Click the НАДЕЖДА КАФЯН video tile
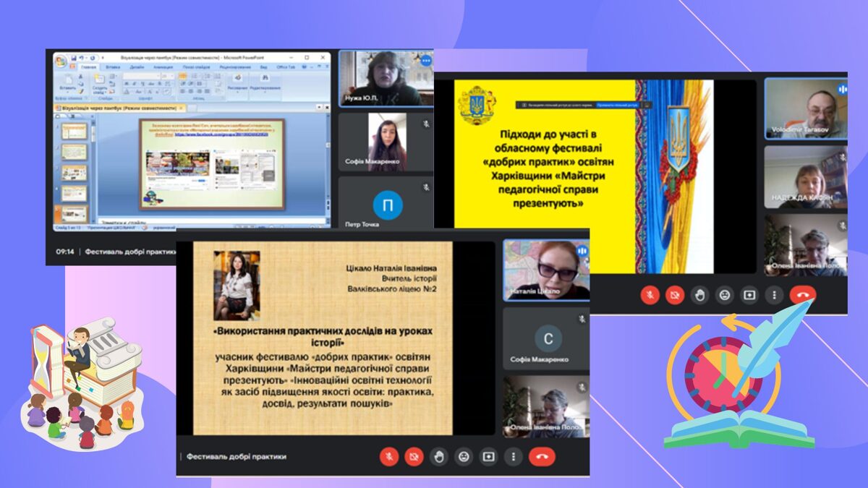 pos(806,177)
